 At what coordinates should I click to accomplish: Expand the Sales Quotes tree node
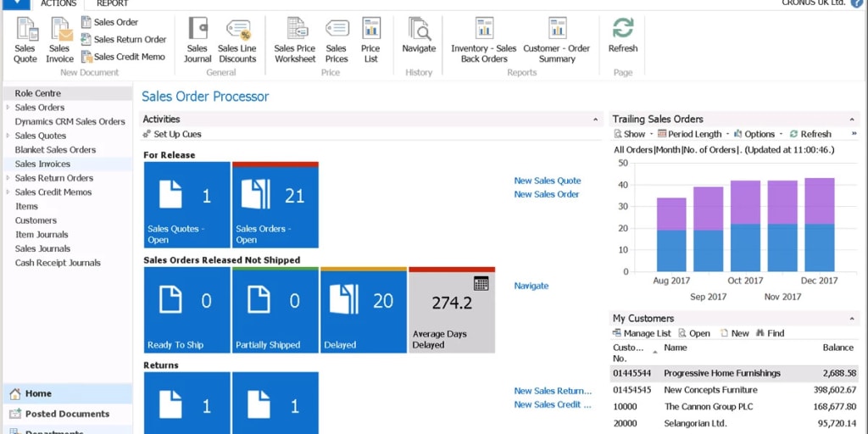pos(8,136)
